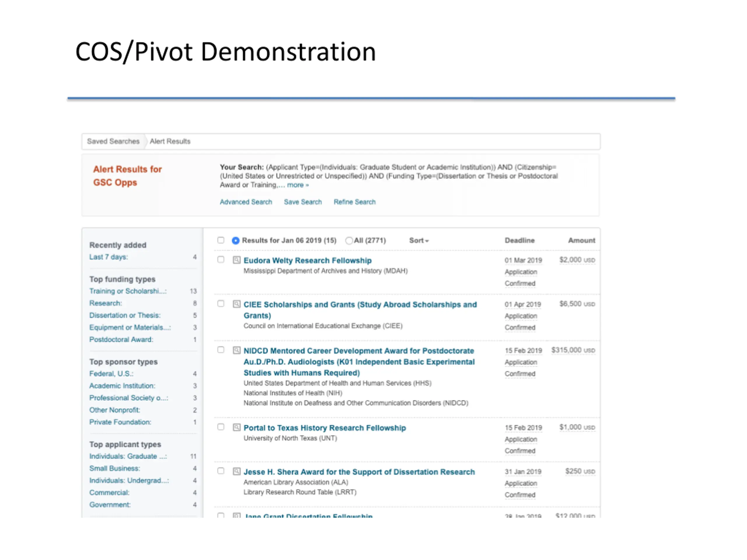Go to the Saved Searches breadcrumb

coord(113,141)
